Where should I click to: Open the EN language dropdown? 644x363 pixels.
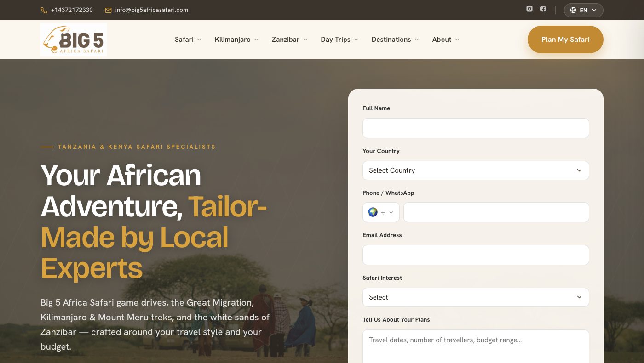pos(583,10)
